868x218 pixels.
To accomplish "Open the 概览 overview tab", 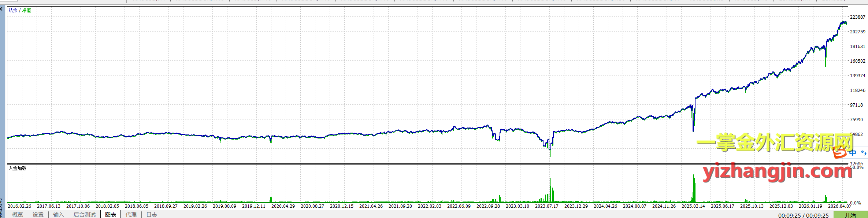I will pos(18,214).
